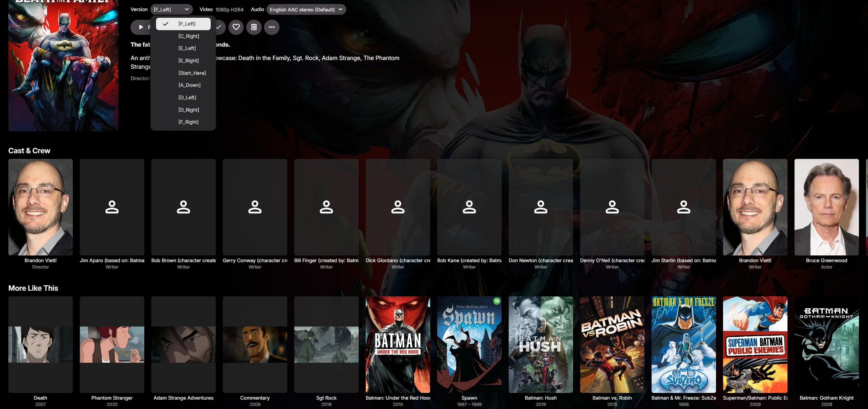Follow the Spawn title link

coord(469,398)
